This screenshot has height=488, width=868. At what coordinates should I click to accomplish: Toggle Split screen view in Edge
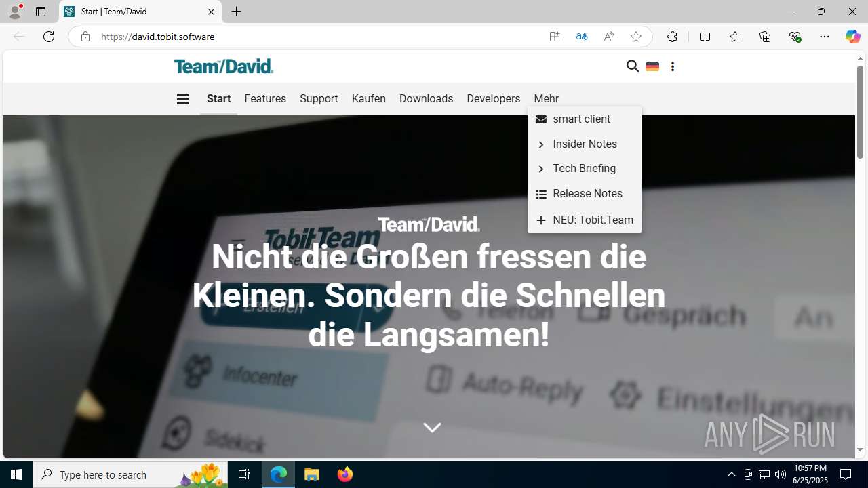[x=705, y=37]
